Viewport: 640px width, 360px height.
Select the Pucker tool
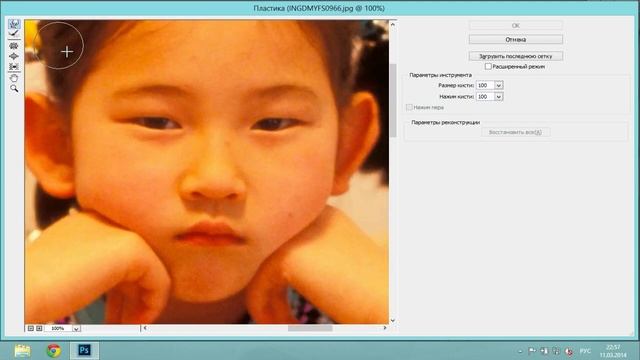click(14, 46)
